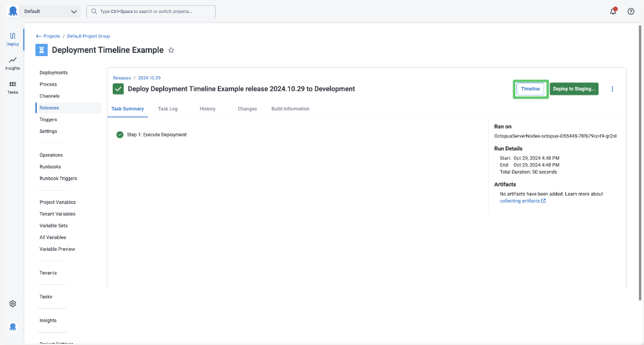This screenshot has height=345, width=644.
Task: Open Triggers in project menu
Action: point(48,120)
